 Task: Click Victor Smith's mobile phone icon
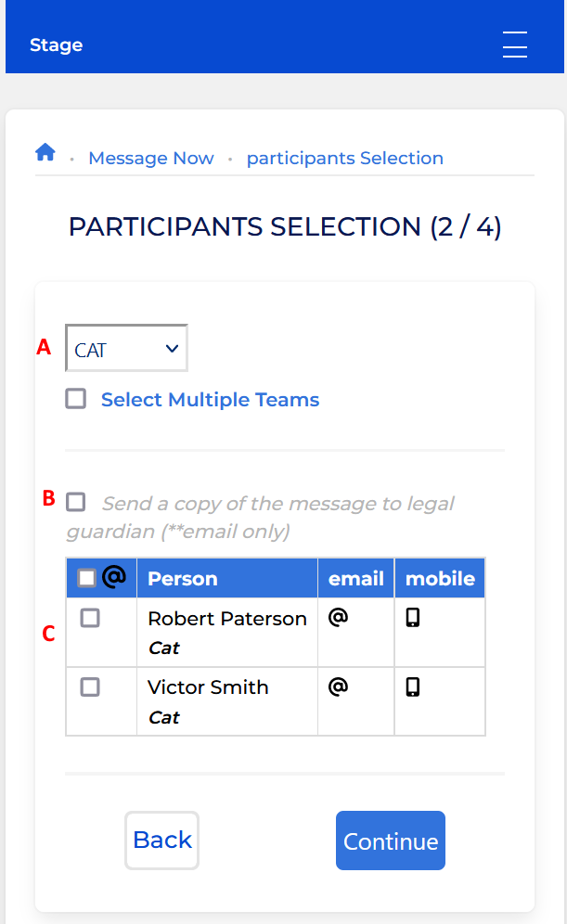click(x=413, y=687)
